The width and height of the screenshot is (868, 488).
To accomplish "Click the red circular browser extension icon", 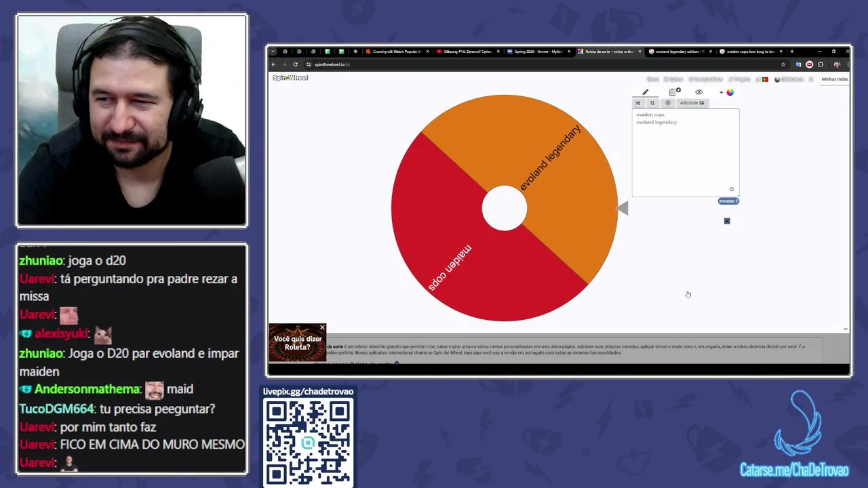I will [809, 64].
